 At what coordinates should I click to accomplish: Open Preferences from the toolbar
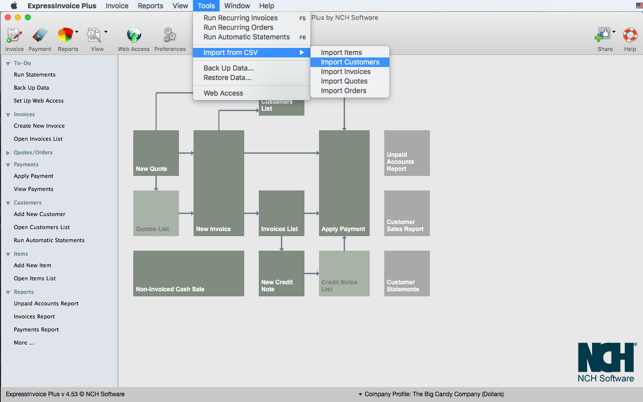(x=169, y=38)
